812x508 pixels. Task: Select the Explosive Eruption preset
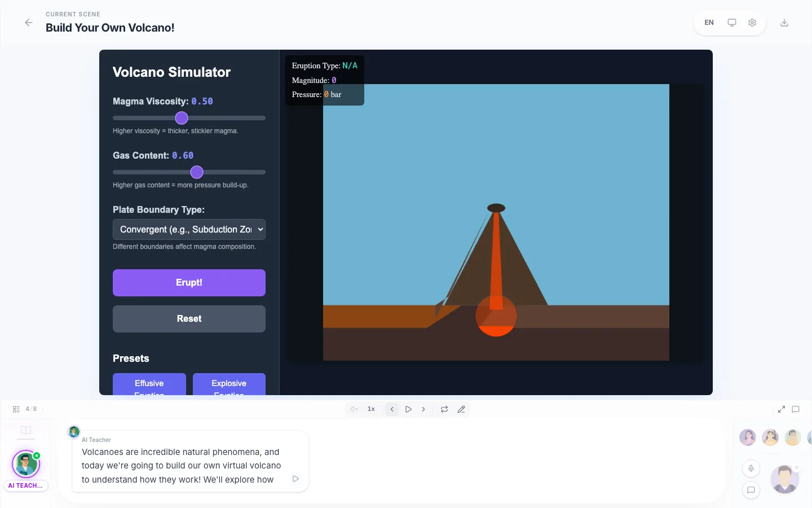229,384
